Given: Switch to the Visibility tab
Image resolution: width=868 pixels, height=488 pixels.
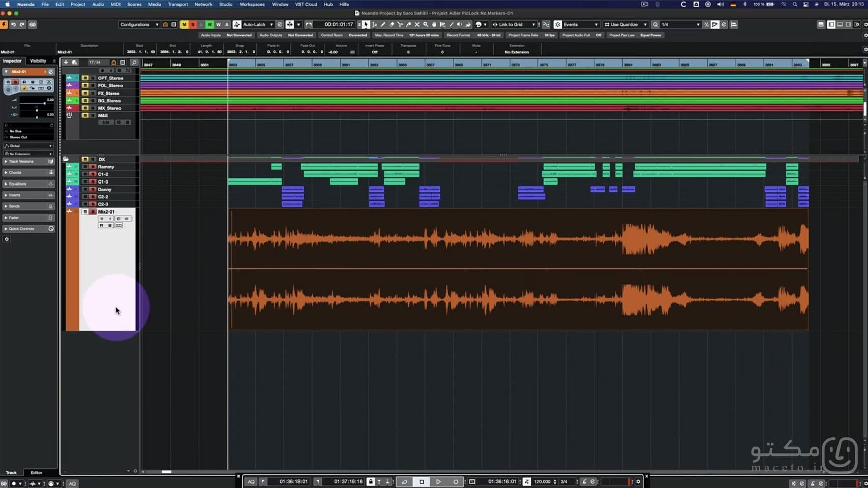Looking at the screenshot, I should (38, 61).
